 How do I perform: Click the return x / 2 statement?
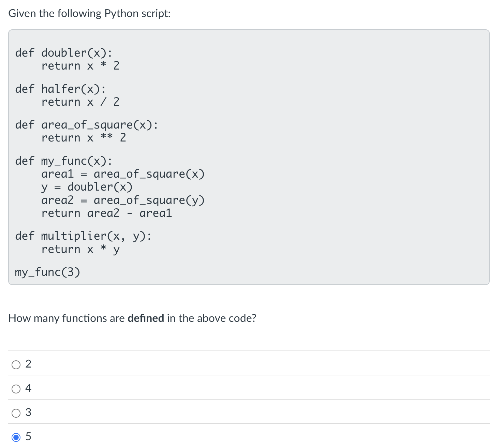coord(80,102)
